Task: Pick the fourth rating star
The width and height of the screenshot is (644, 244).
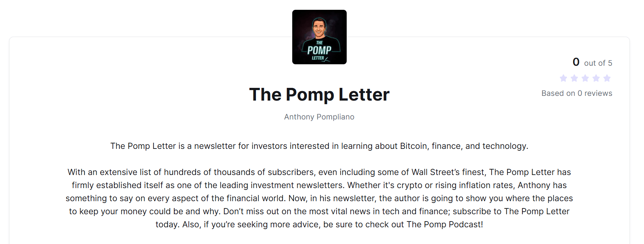Action: tap(596, 78)
